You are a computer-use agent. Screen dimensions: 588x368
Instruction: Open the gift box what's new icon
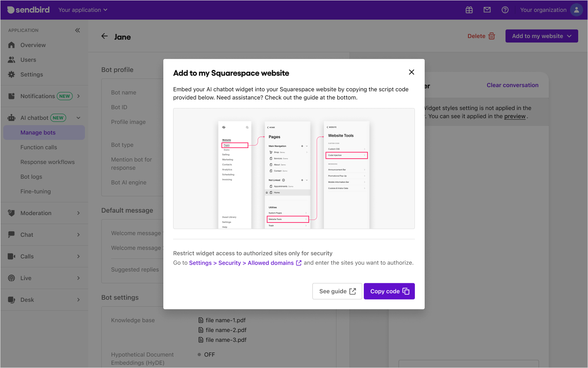click(x=469, y=10)
